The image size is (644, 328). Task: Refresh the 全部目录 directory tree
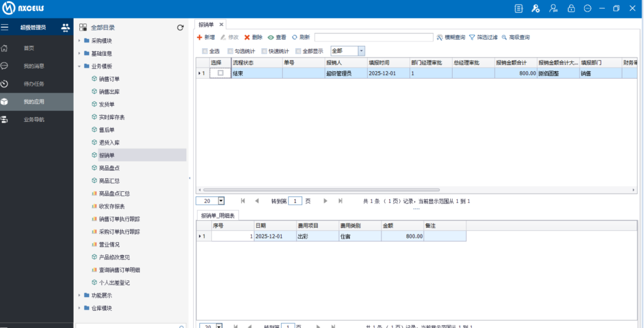[x=180, y=27]
